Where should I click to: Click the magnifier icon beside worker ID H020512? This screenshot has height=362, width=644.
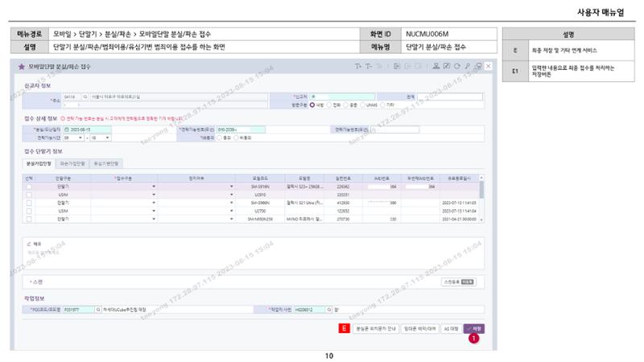(x=329, y=310)
